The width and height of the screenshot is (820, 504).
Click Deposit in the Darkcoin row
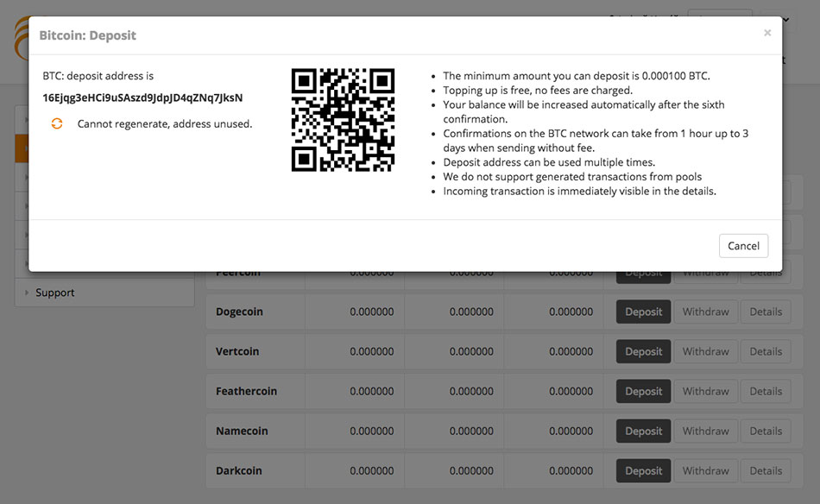pos(643,470)
